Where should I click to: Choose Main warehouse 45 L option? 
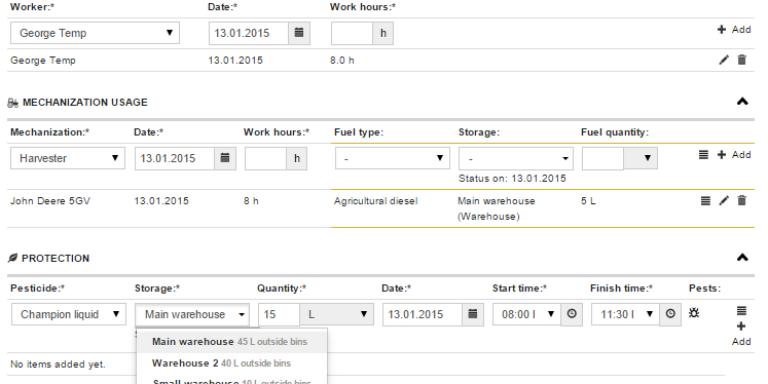[x=231, y=342]
